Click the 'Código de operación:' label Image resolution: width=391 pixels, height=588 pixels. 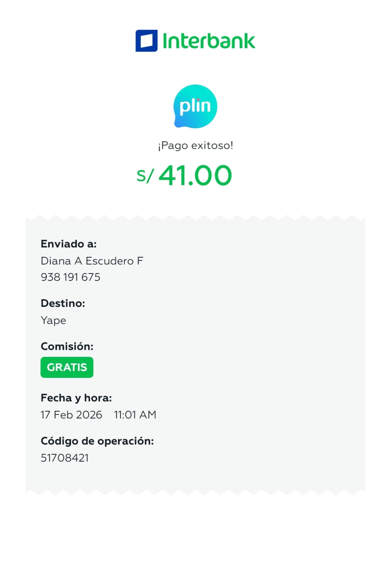pos(97,441)
